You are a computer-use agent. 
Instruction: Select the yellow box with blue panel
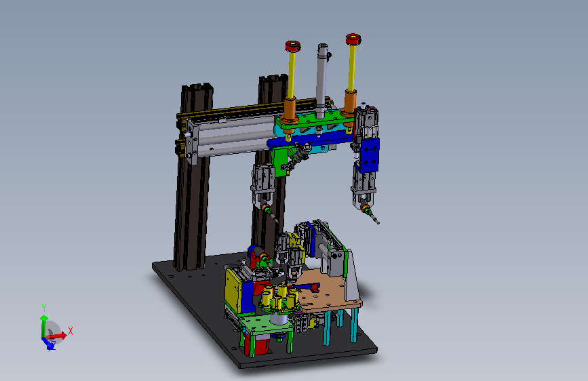239,292
